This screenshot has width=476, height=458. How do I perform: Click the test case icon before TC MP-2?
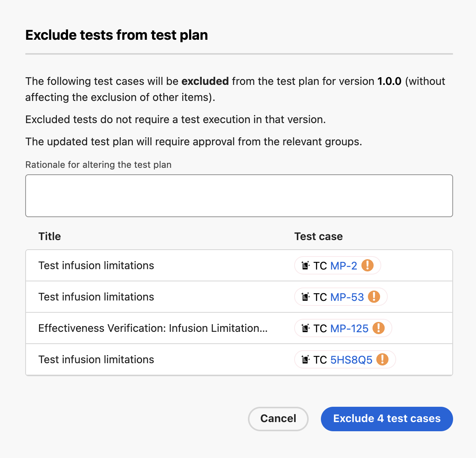point(305,265)
